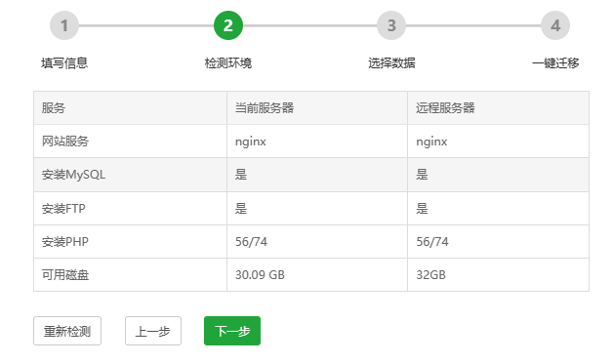Select the 填写信息 step label

[64, 63]
